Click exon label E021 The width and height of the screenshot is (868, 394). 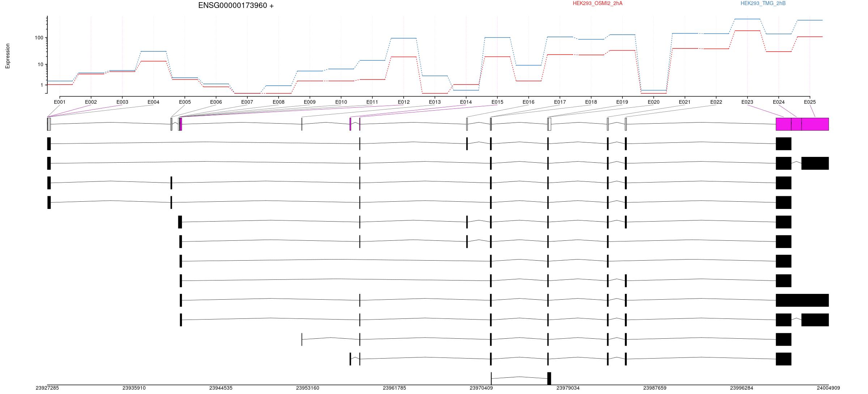pyautogui.click(x=685, y=102)
